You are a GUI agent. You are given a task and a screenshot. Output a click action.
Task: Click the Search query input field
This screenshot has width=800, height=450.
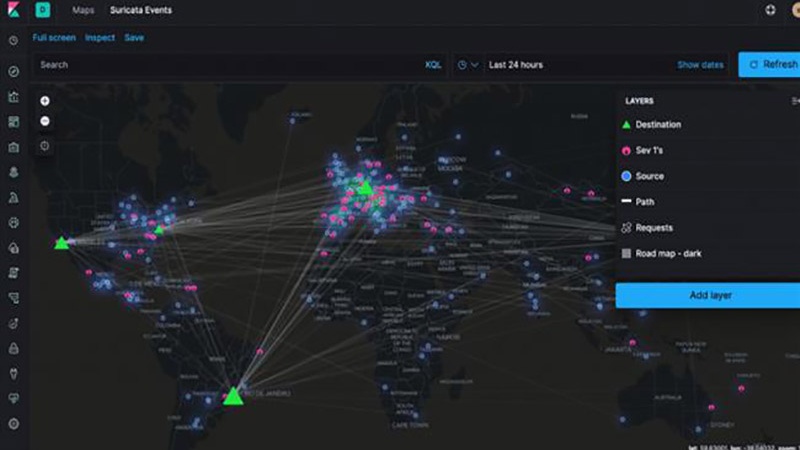[x=230, y=65]
